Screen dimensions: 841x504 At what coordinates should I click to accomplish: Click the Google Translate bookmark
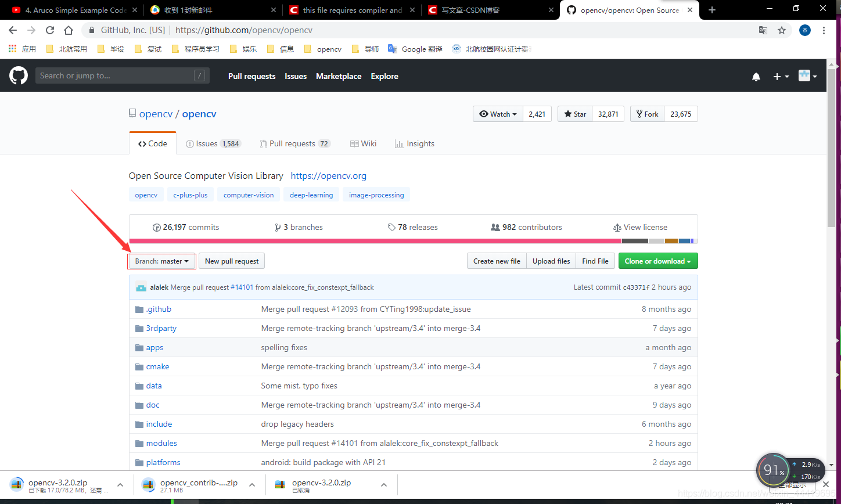pos(415,49)
